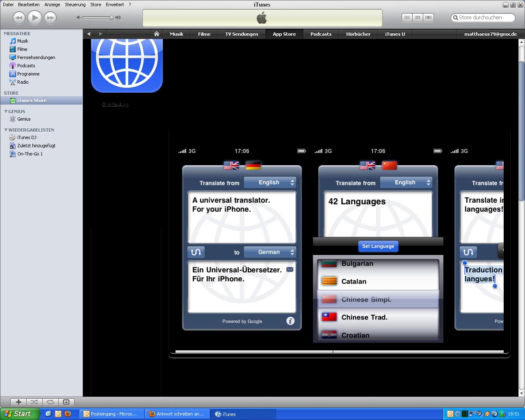The height and width of the screenshot is (420, 525).
Task: Toggle shuffle mode
Action: point(34,402)
